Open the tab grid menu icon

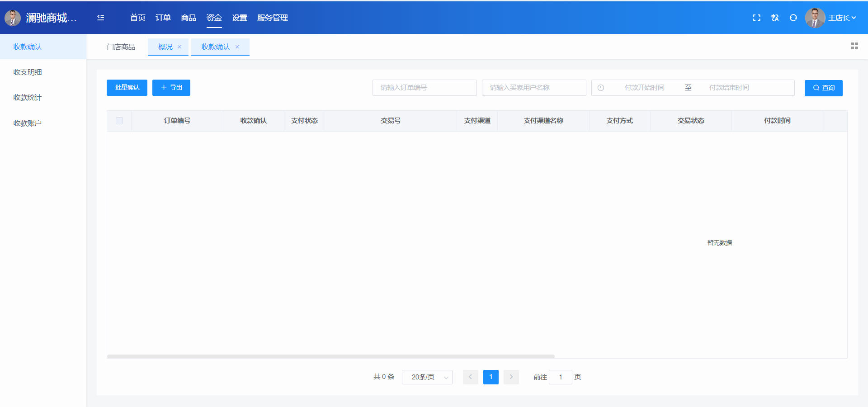click(x=854, y=46)
